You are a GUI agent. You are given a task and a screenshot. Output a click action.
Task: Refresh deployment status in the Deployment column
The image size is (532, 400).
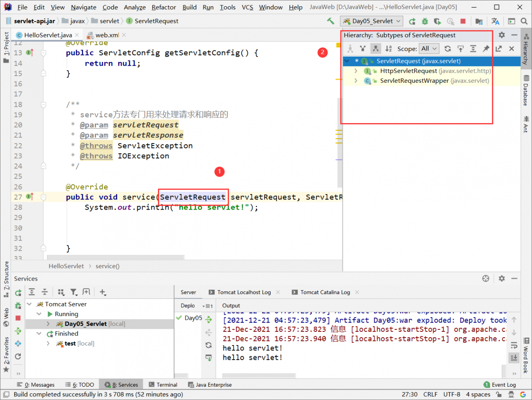[x=209, y=345]
